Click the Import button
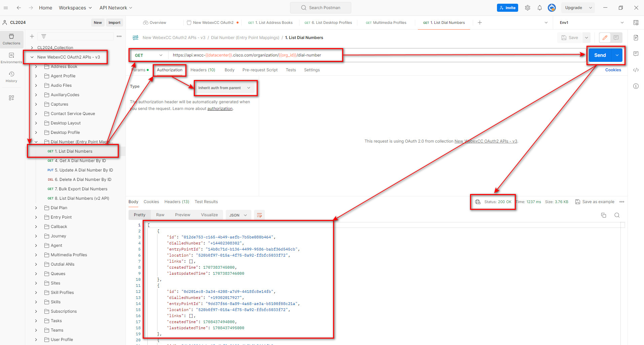Screen dimensions: 644x345 (x=114, y=23)
